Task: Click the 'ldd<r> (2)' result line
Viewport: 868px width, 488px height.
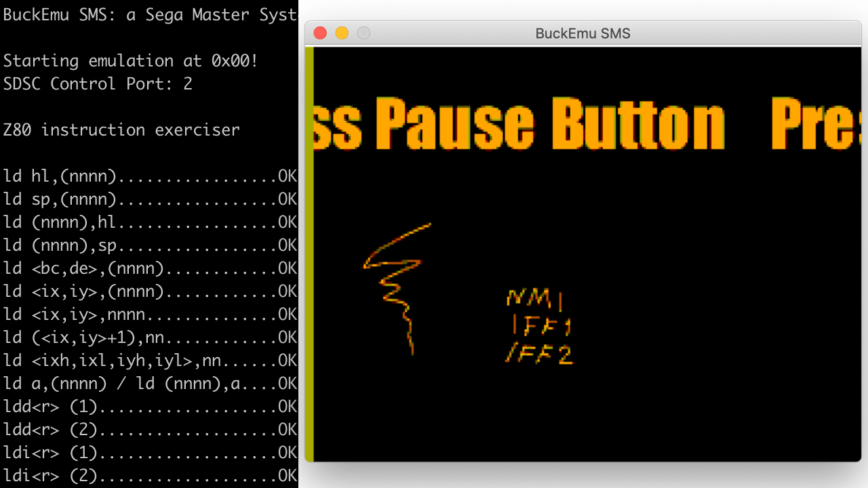Action: click(x=149, y=430)
